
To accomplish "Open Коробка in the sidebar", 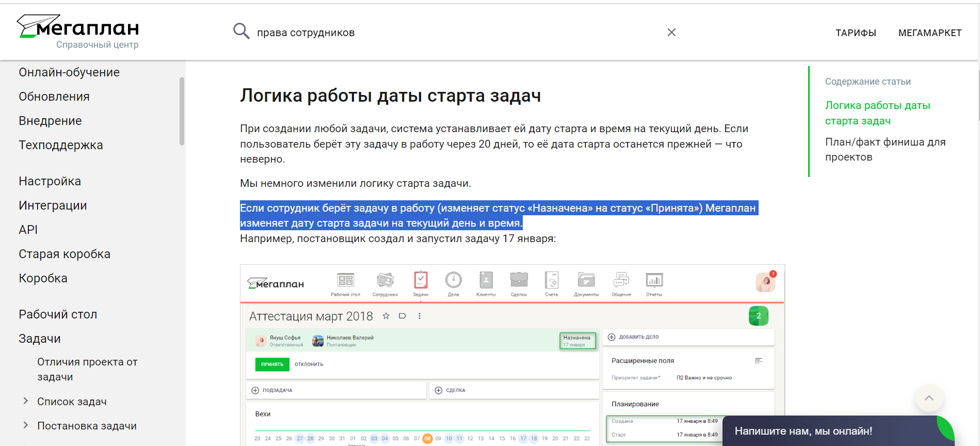I will pos(43,278).
